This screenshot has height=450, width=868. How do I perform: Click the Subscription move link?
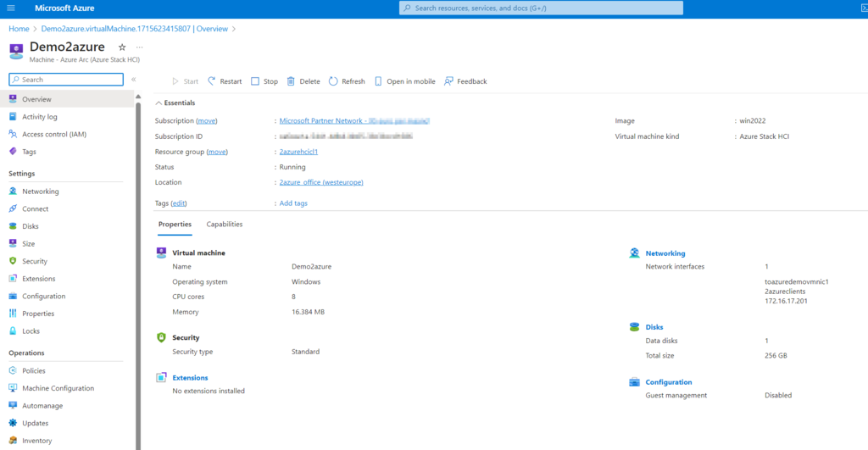tap(207, 120)
